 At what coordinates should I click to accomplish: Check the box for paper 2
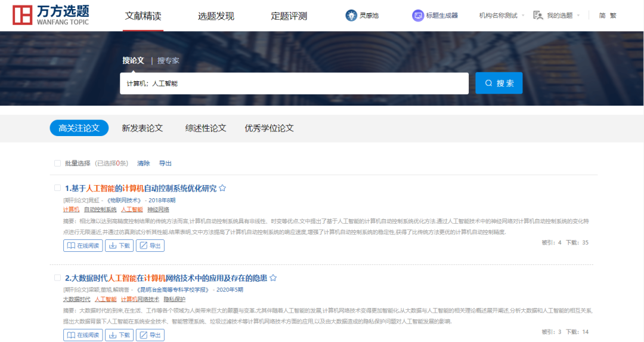[x=58, y=278]
